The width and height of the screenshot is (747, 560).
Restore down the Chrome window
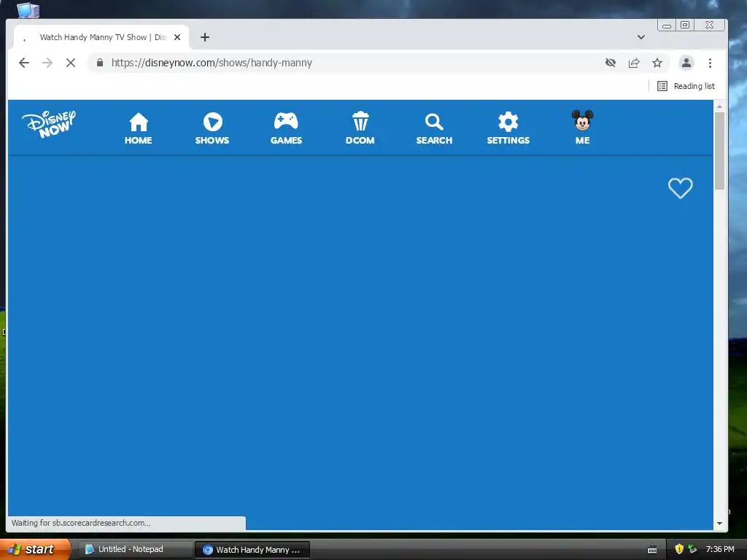pyautogui.click(x=685, y=26)
